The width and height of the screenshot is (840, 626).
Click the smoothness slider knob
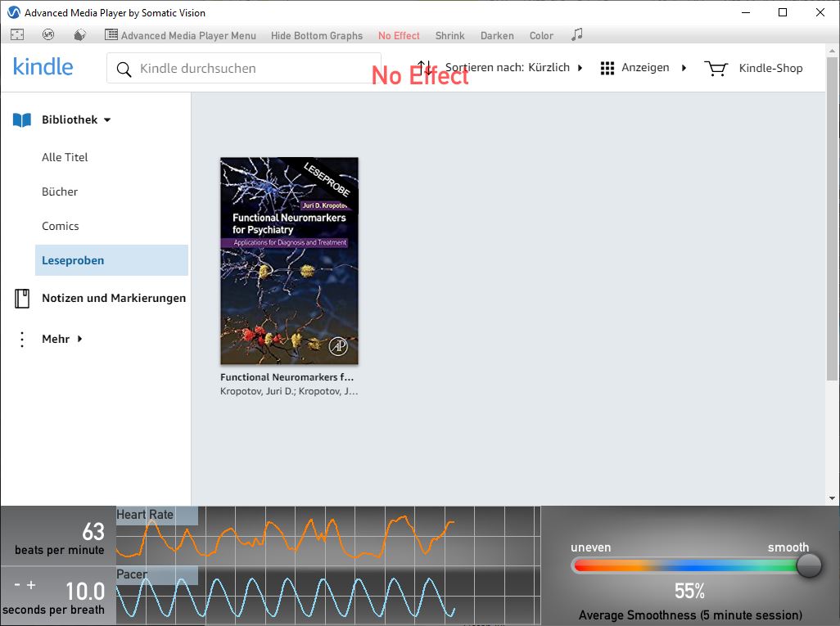pos(808,565)
